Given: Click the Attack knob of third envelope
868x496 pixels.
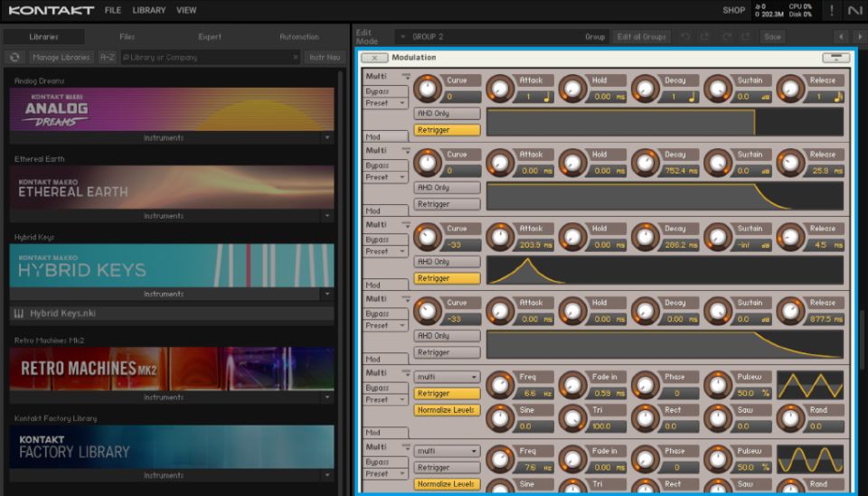Looking at the screenshot, I should (x=500, y=237).
